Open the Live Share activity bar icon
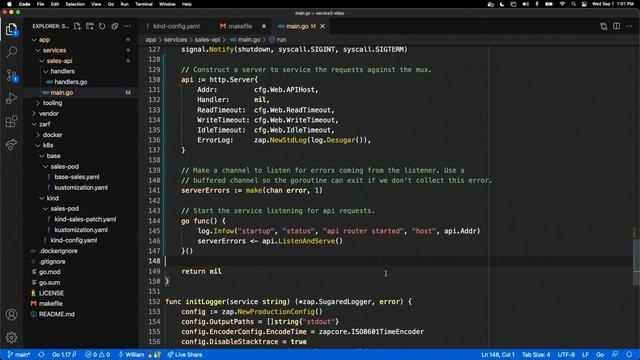 pos(11,144)
